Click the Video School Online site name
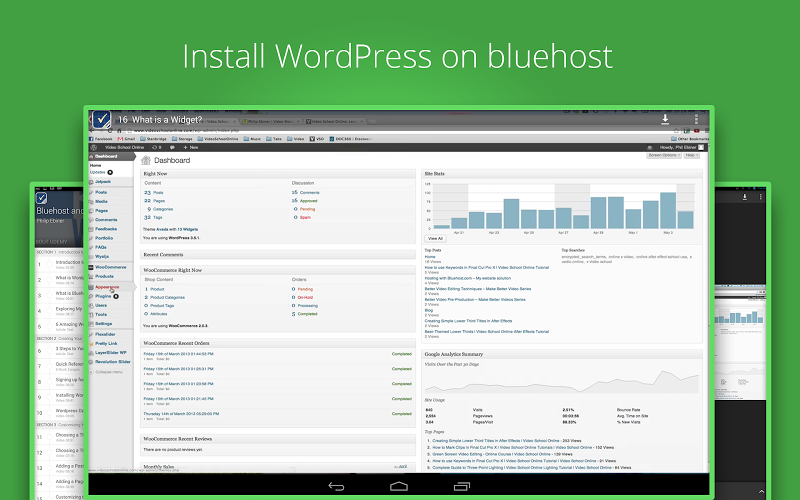Image resolution: width=800 pixels, height=500 pixels. pyautogui.click(x=124, y=147)
